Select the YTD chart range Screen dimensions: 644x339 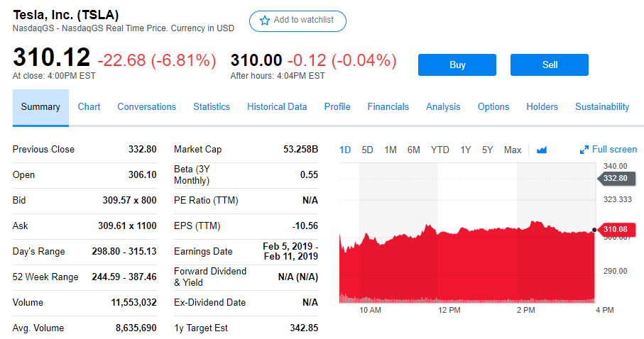click(x=440, y=150)
